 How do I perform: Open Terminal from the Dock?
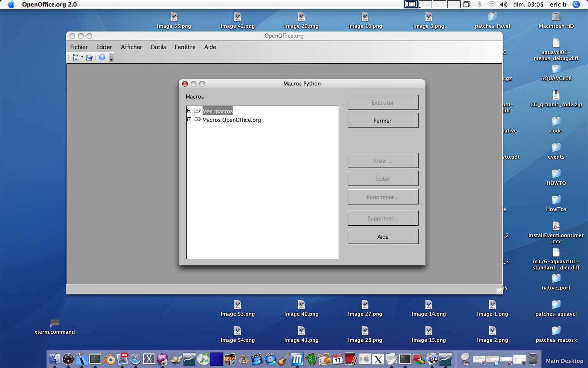coord(405,359)
